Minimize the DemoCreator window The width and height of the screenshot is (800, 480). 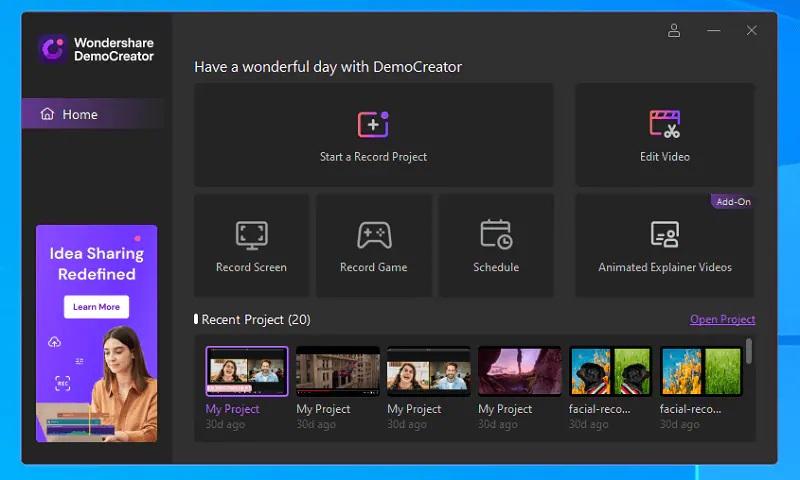point(713,31)
